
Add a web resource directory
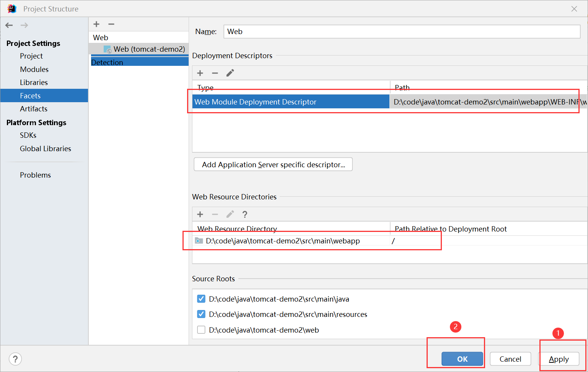[200, 214]
